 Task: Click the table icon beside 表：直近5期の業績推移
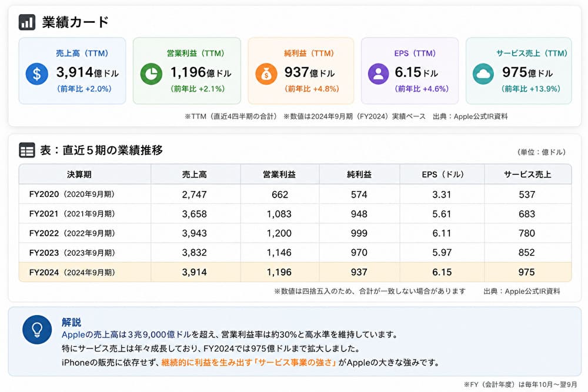(x=27, y=150)
